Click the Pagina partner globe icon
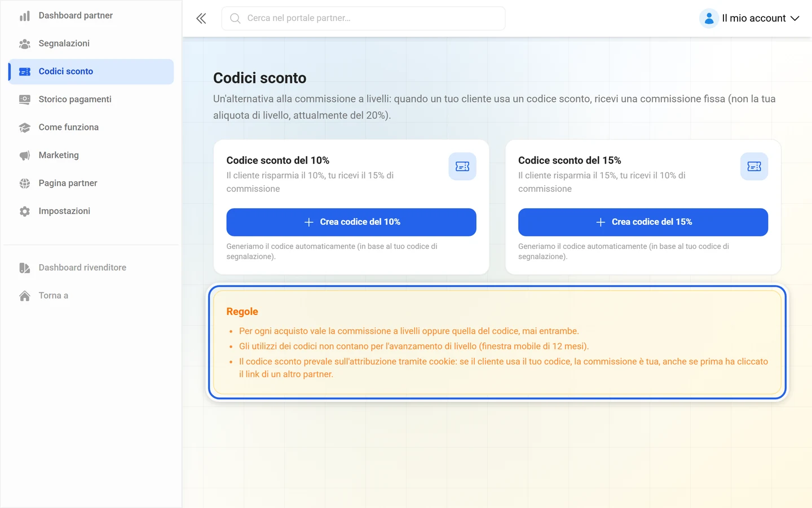 coord(25,183)
